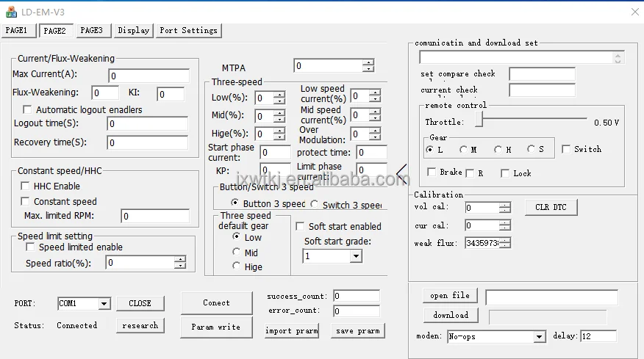Open the Display tab
Screen dimensions: 644x359
pyautogui.click(x=134, y=30)
